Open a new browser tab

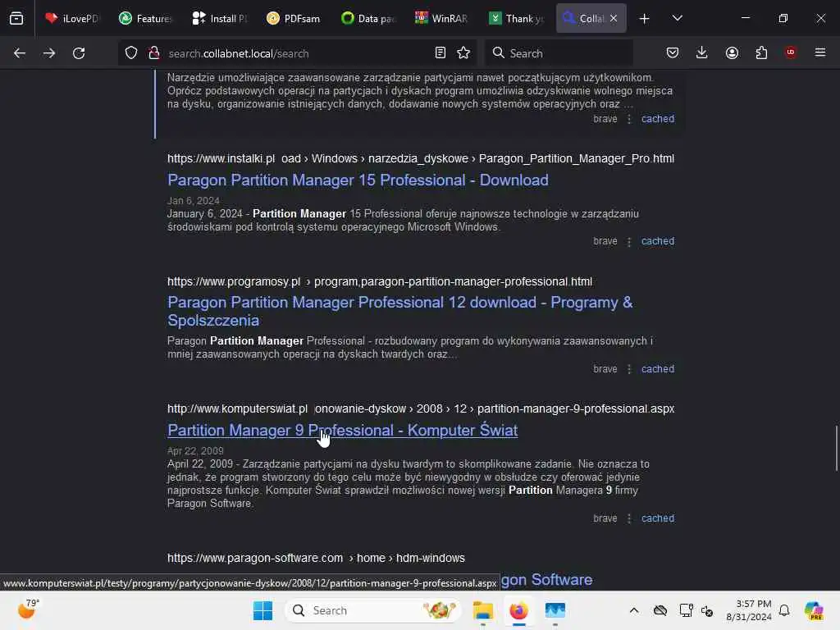tap(645, 19)
